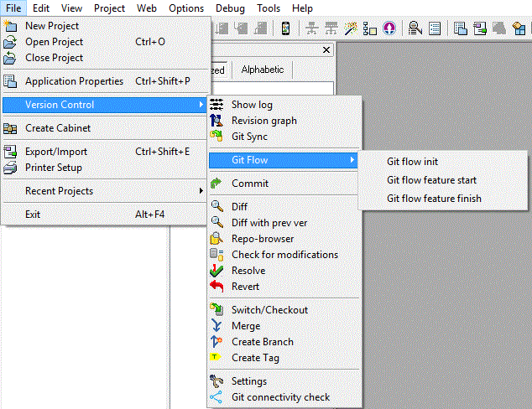
Task: Open the Project menu
Action: pos(109,8)
